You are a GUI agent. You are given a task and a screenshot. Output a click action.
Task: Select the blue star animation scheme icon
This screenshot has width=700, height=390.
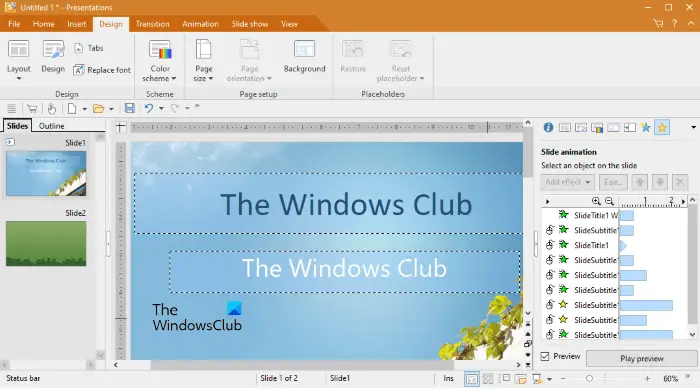[x=646, y=128]
